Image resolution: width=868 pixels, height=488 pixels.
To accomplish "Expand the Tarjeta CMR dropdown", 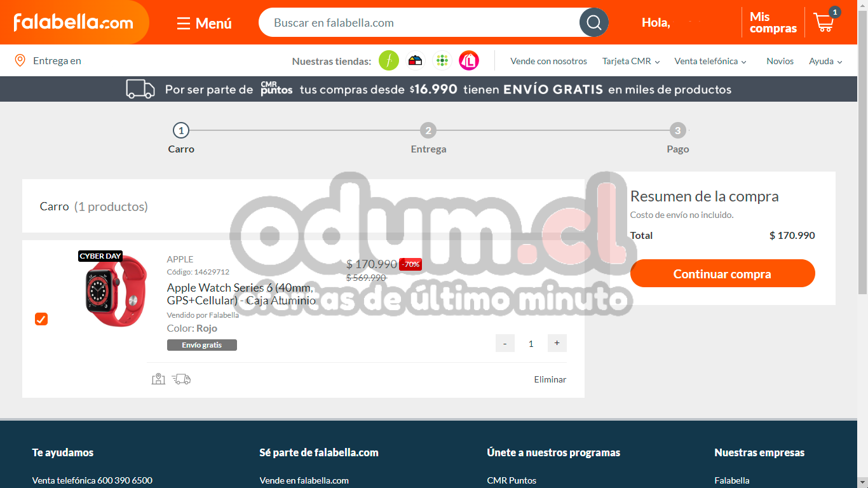I will click(631, 62).
